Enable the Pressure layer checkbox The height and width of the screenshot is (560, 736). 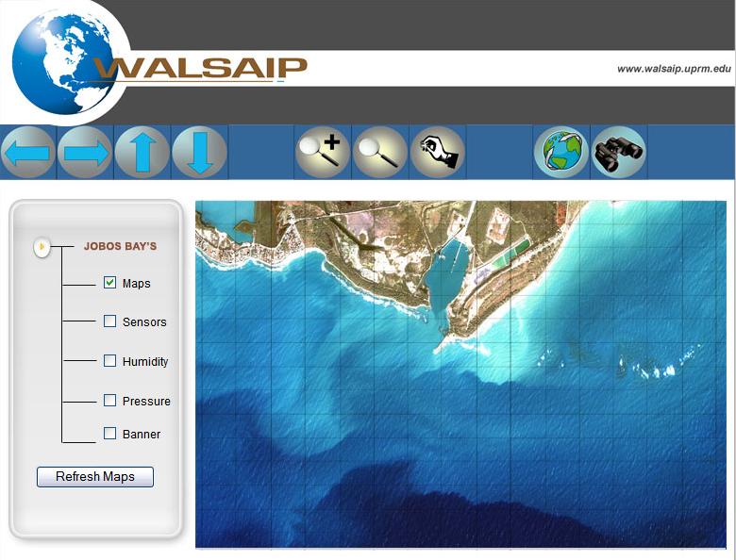point(109,400)
